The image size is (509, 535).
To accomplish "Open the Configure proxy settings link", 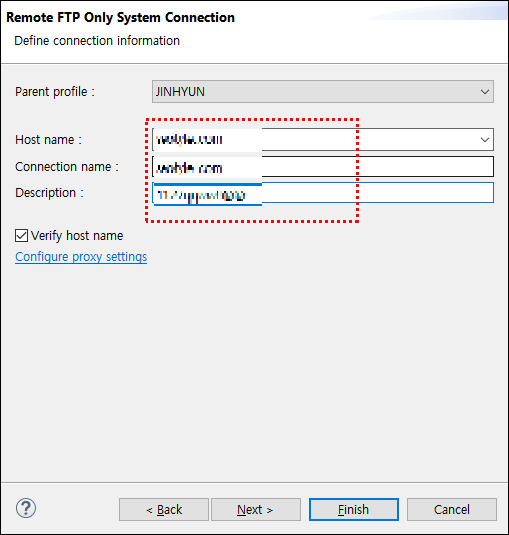I will [x=81, y=257].
